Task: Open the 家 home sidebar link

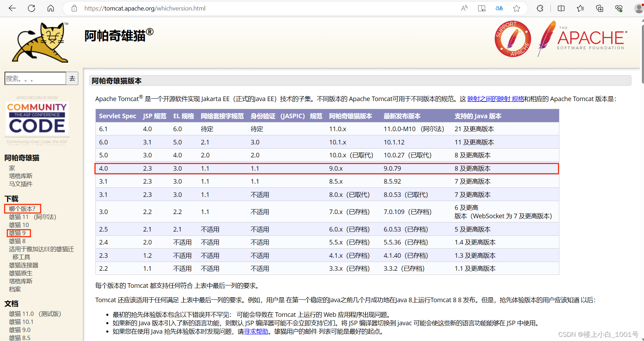Action: coord(12,168)
